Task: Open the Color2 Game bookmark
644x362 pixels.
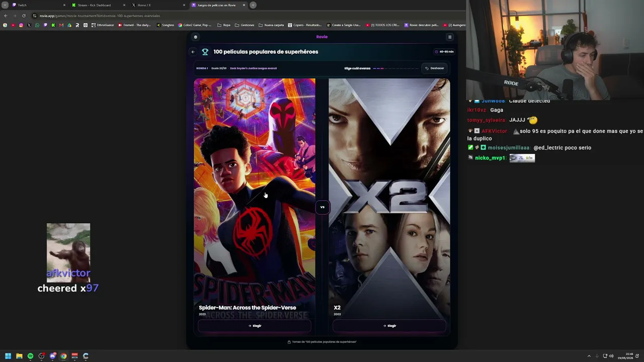Action: [195, 25]
